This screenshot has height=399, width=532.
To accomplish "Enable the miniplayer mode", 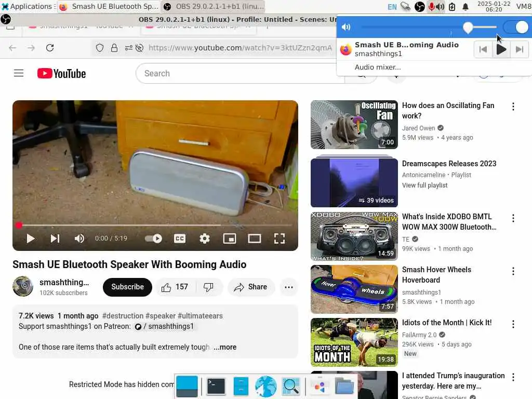I will (230, 238).
